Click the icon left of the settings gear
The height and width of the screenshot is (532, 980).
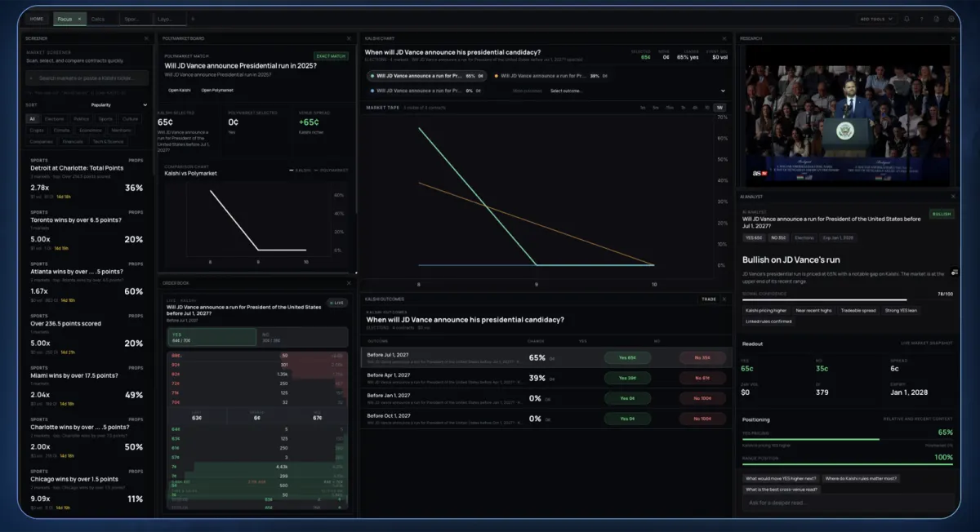[x=937, y=19]
